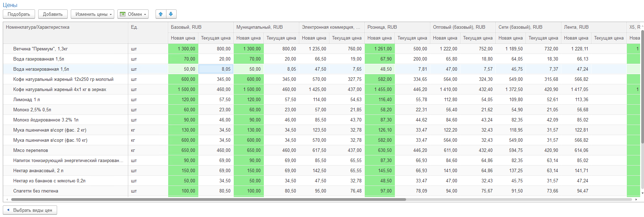
Task: Click the Номенклатура/Характеристика column header
Action: pos(37,27)
